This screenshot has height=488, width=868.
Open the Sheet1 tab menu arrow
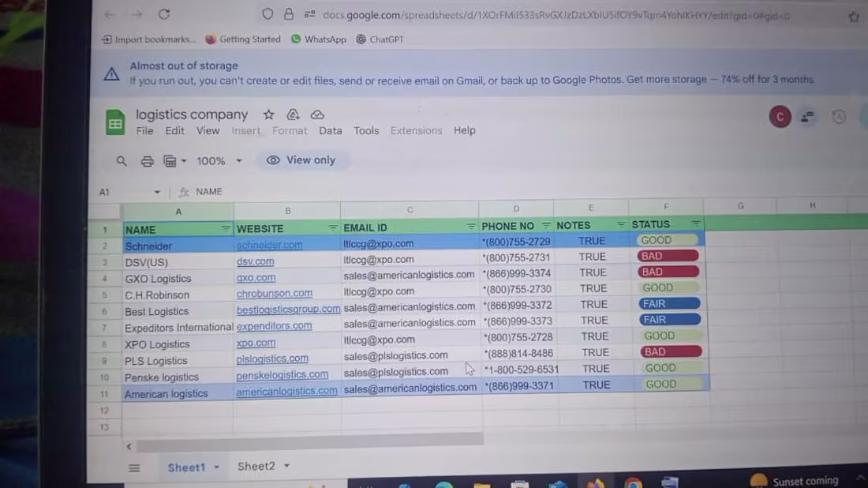click(x=216, y=467)
